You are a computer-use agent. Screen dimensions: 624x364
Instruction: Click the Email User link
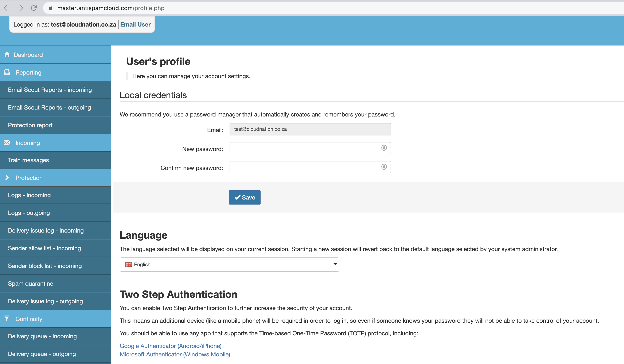135,24
